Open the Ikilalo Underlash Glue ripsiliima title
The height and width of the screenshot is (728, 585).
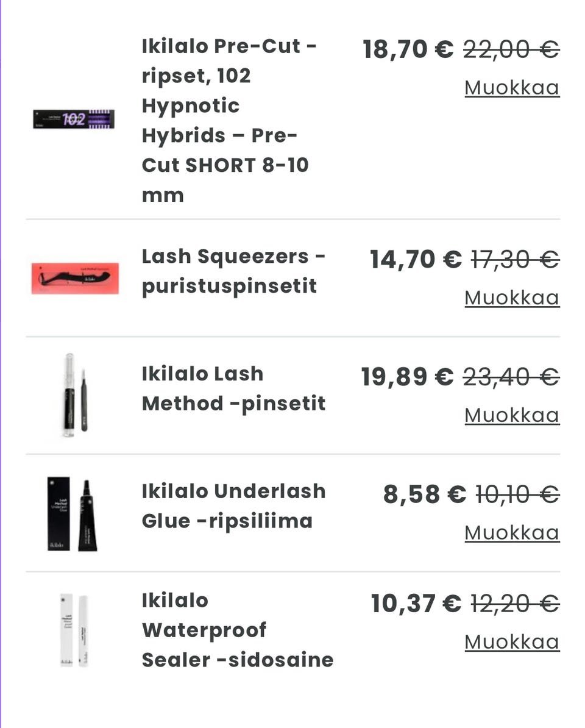point(233,506)
